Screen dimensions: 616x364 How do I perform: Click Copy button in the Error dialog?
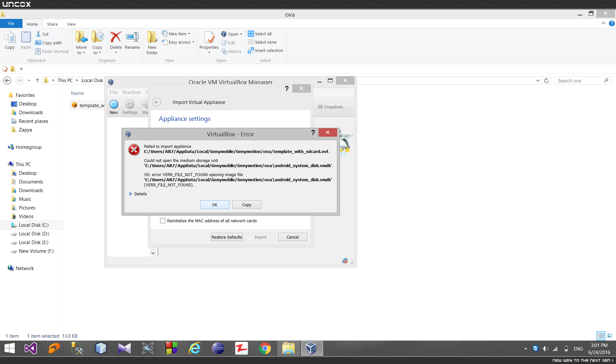247,205
